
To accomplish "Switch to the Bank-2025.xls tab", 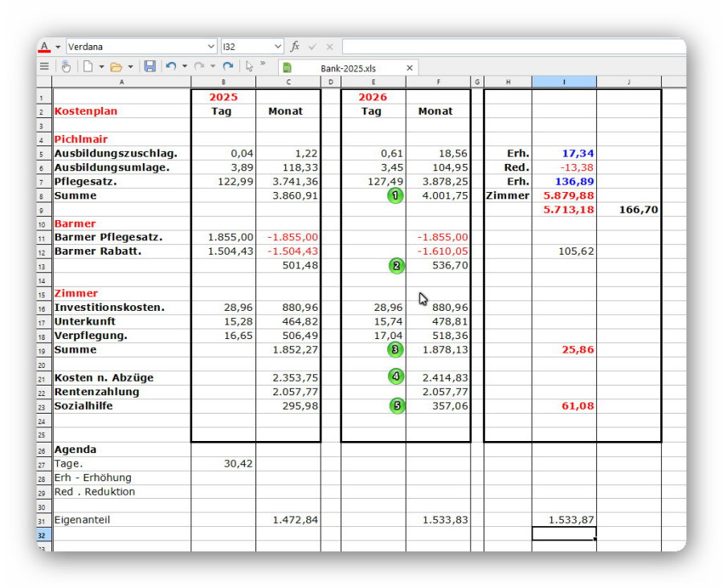I will pos(347,68).
